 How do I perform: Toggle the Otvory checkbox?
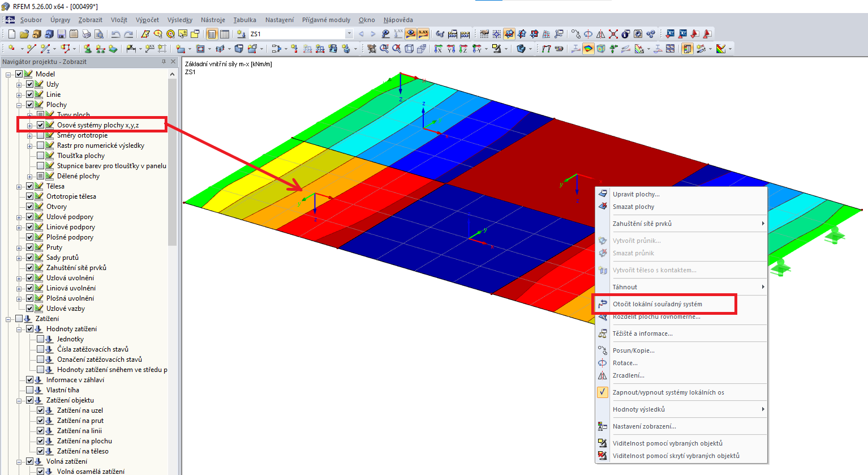tap(29, 207)
